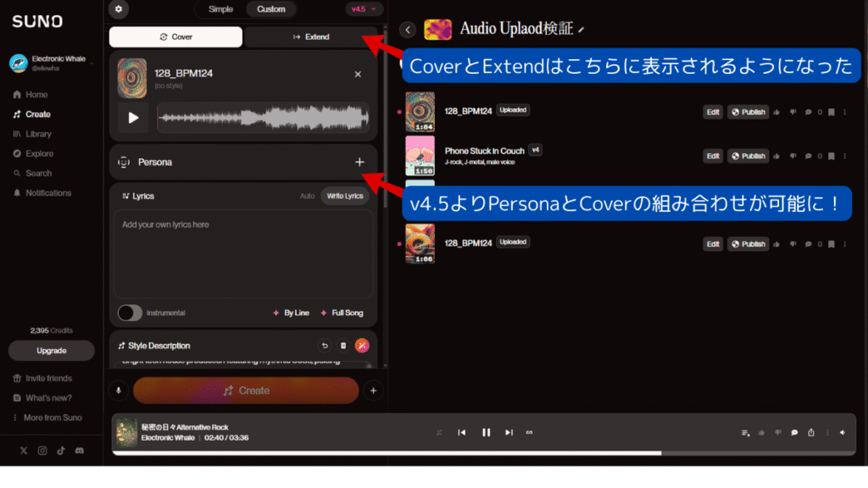
Task: Toggle the Instrumental switch
Action: click(x=130, y=313)
